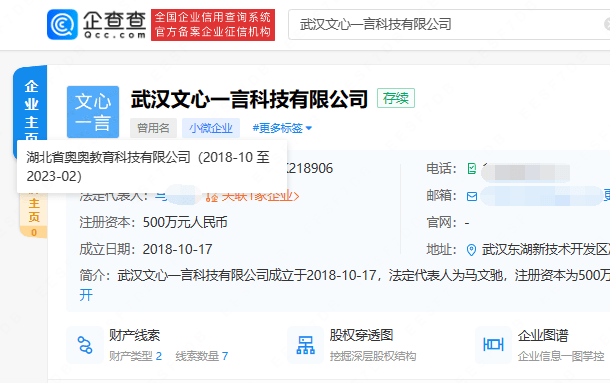
Task: Click the search box containing 武汉文心一言科技有限公司
Action: click(x=449, y=25)
